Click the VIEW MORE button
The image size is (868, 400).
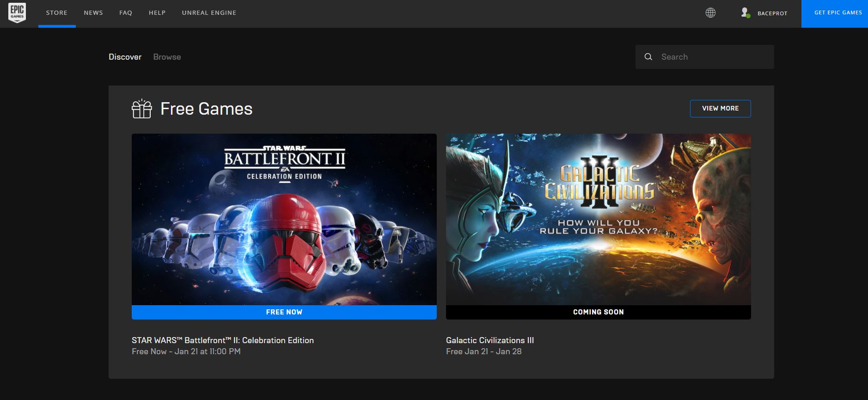click(720, 109)
